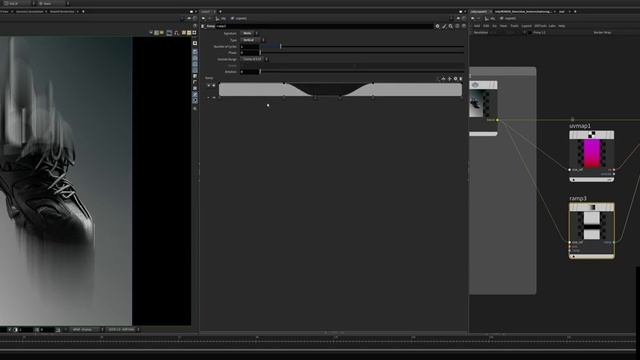Adjust the Number of Cycles slider handle
Screen dimensions: 640x360
[280, 47]
